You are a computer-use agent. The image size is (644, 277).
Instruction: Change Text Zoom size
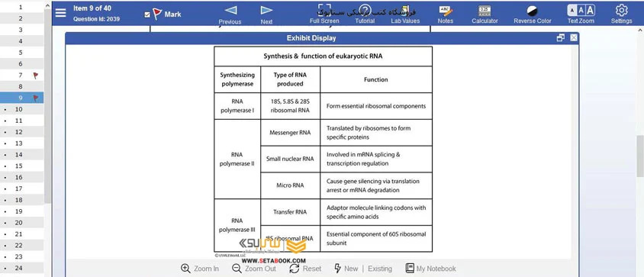click(x=581, y=14)
